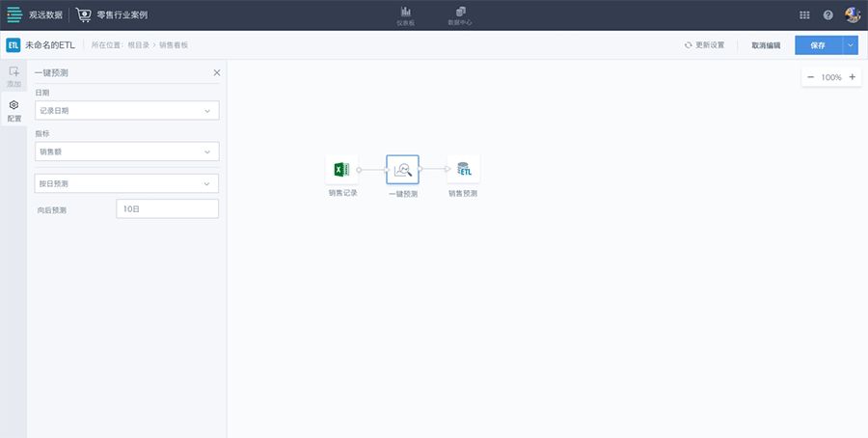Open the apps grid icon
868x438 pixels.
coord(804,15)
